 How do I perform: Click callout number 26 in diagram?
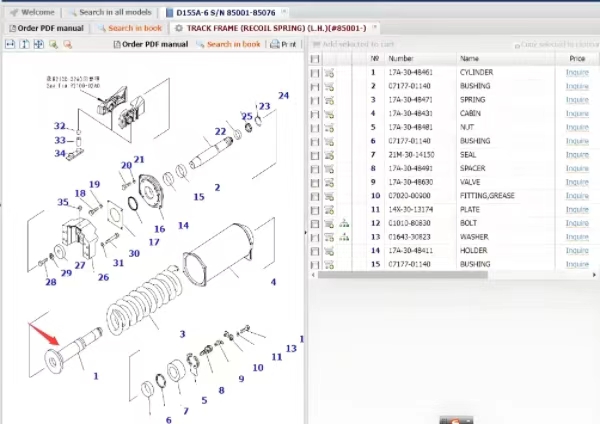(103, 277)
